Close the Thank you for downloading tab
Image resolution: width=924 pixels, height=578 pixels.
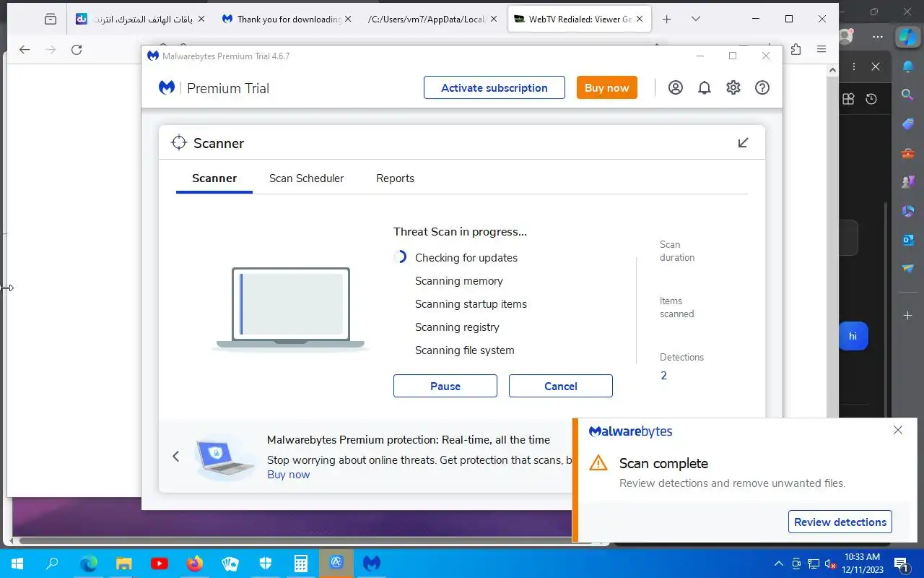(348, 20)
